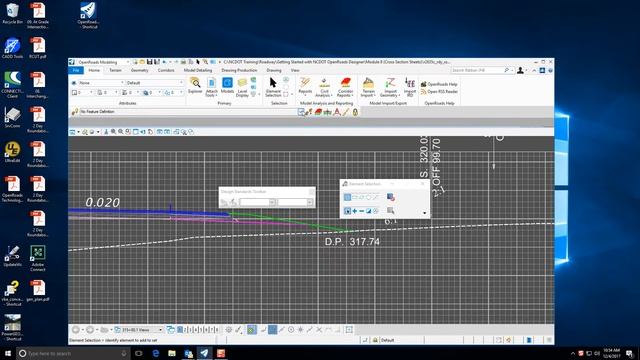Click the save icon in quick access toolbar
Image resolution: width=640 pixels, height=360 pixels.
[x=149, y=62]
